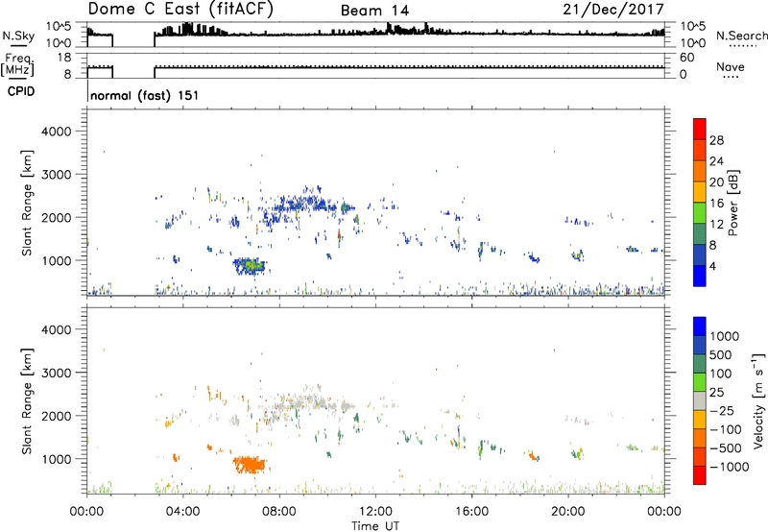The height and width of the screenshot is (532, 768).
Task: Click the date "21/Dec/2017"
Action: coord(613,10)
